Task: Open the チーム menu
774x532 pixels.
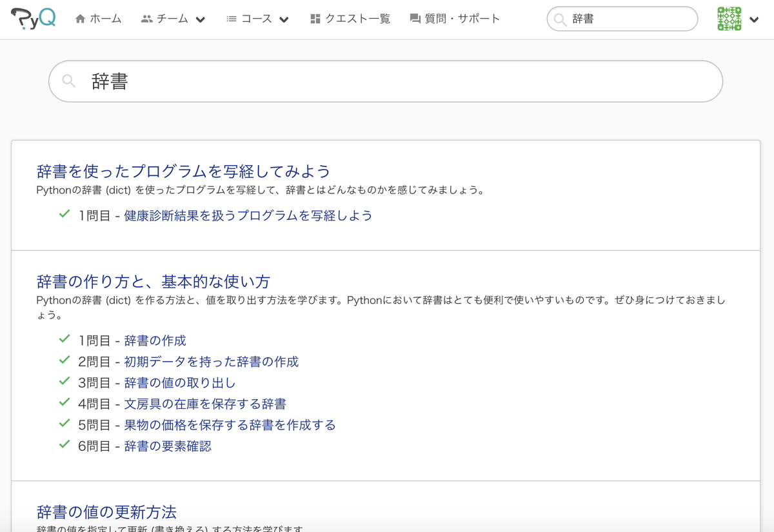Action: coord(173,19)
